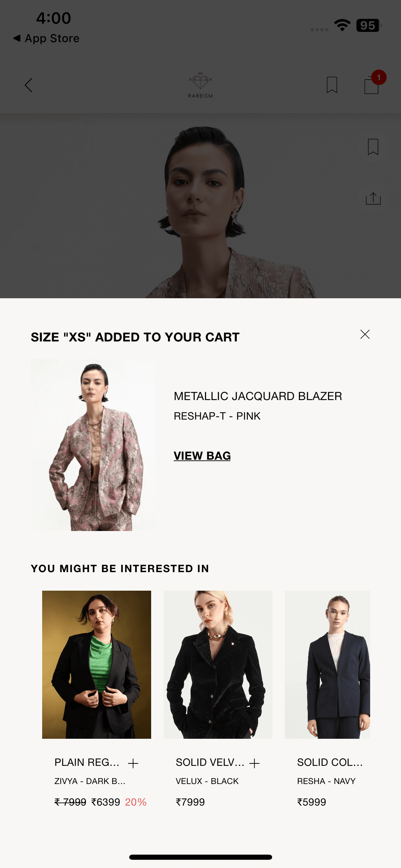Bookmark this blazer on product image
This screenshot has height=868, width=401.
373,147
